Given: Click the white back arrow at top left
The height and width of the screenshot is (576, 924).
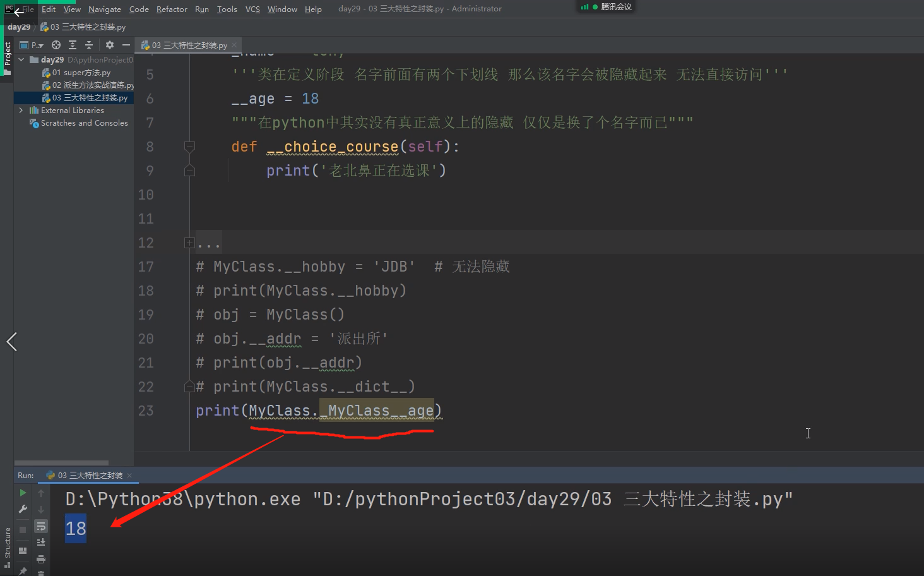Looking at the screenshot, I should click(x=18, y=11).
